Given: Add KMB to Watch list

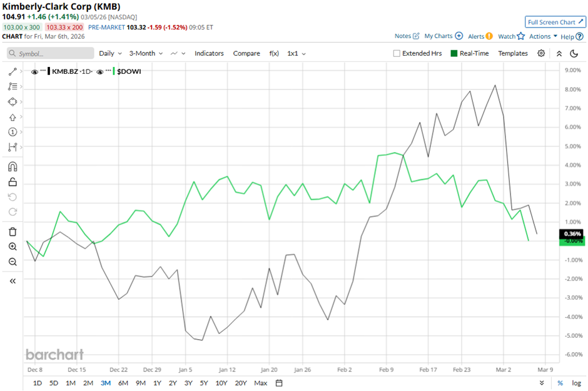Looking at the screenshot, I should point(511,36).
